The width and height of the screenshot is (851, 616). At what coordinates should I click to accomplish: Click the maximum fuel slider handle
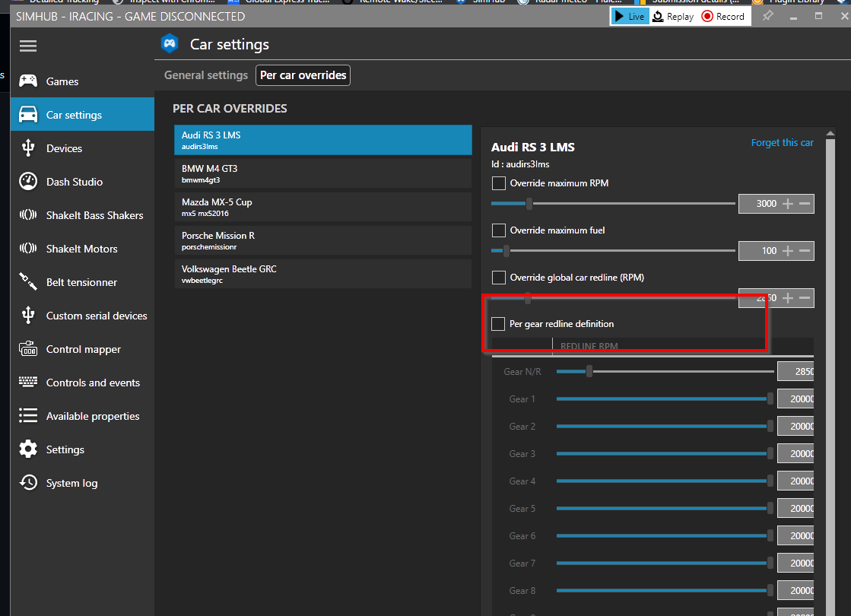(506, 251)
